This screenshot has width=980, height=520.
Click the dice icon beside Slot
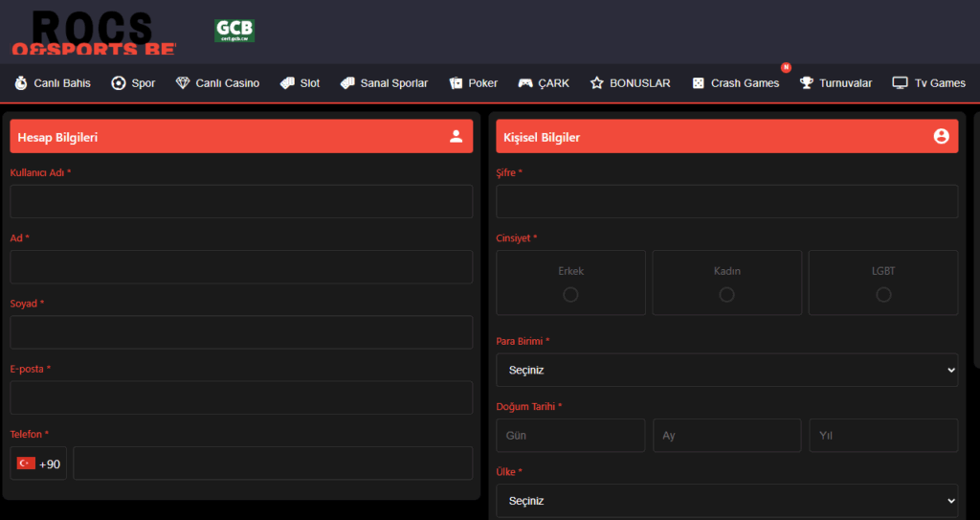click(287, 82)
